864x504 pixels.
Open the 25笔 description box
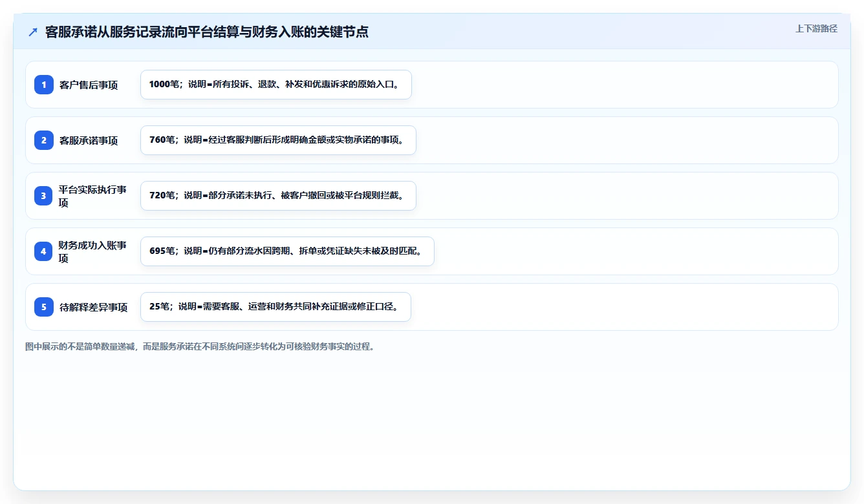[275, 307]
